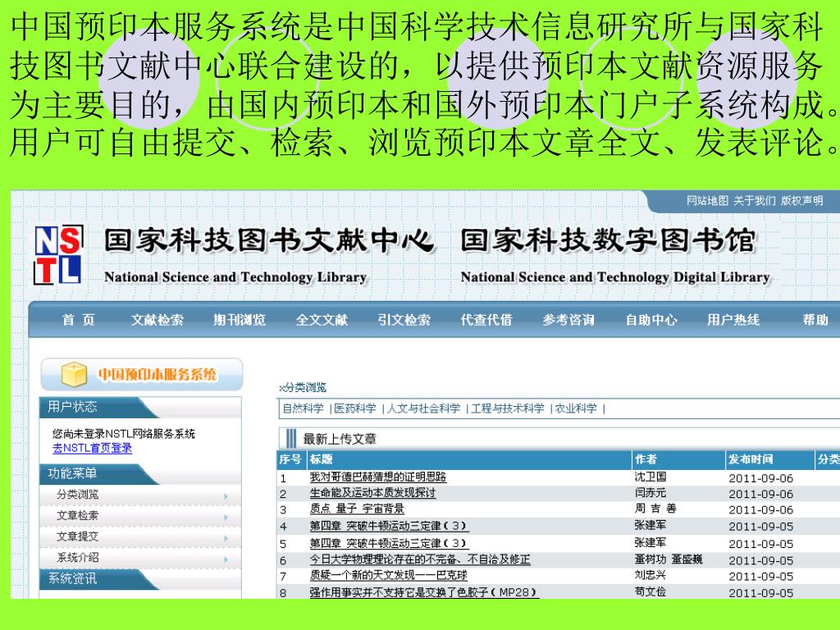This screenshot has height=630, width=840.
Task: Click the 作者 column header
Action: pos(646,459)
